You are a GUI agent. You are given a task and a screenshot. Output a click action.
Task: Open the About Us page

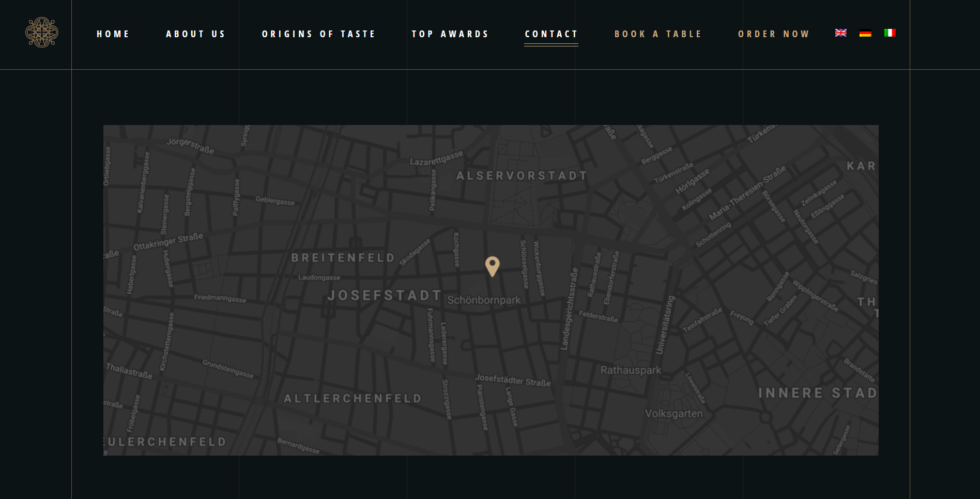pos(195,34)
